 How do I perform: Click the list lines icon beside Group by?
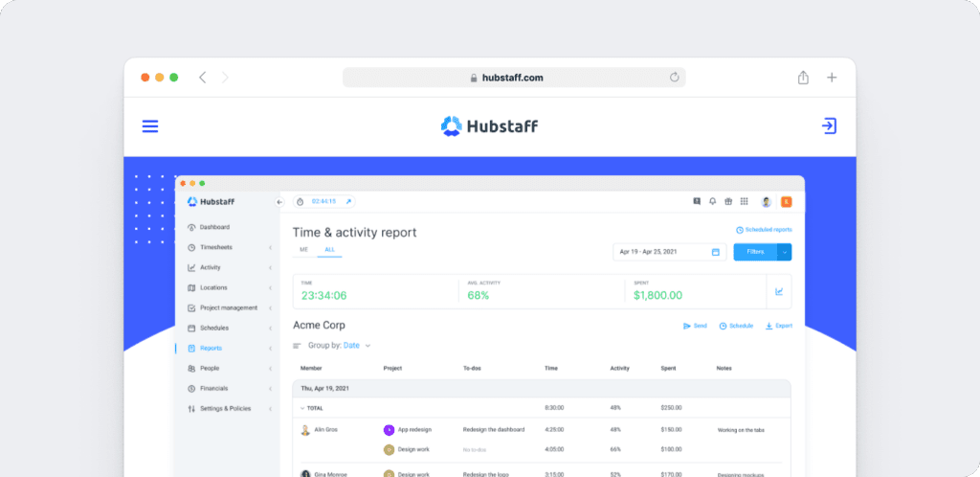pos(297,346)
